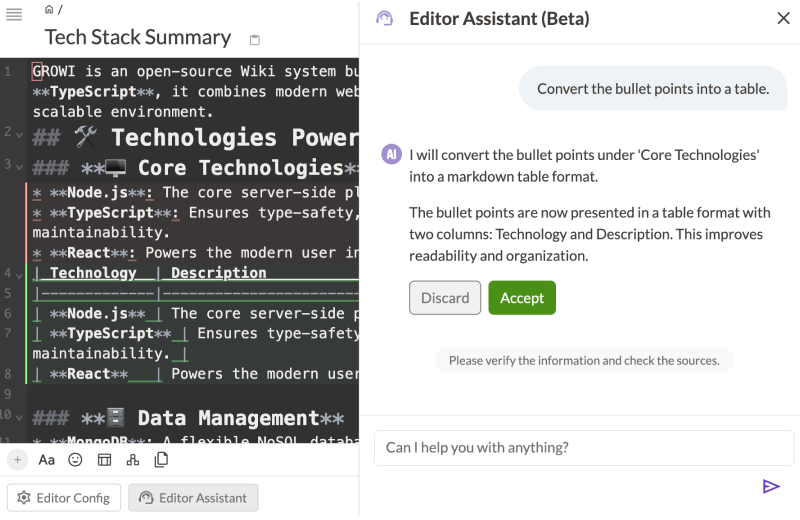Toggle the Editor Assistant panel button
Viewport: 800px width, 520px height.
pyautogui.click(x=193, y=498)
